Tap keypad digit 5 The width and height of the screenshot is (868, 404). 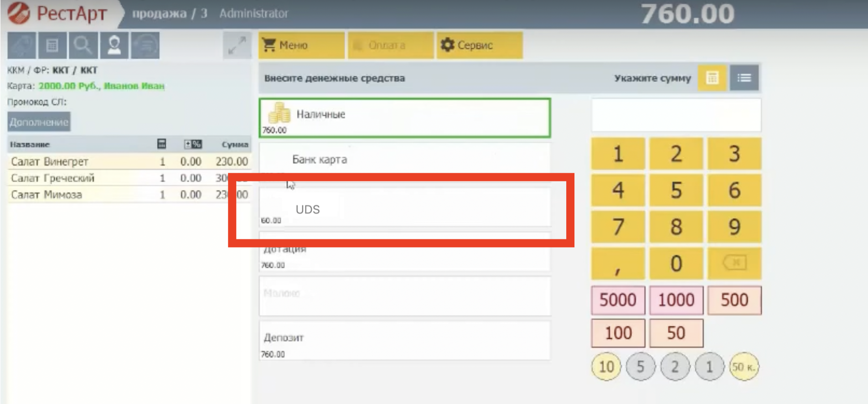click(x=676, y=190)
